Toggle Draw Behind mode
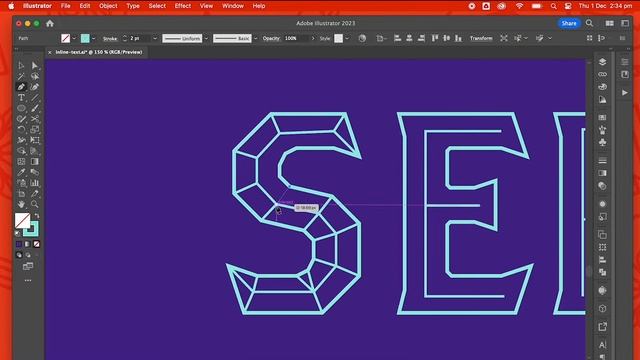This screenshot has width=640, height=360. coord(28,255)
